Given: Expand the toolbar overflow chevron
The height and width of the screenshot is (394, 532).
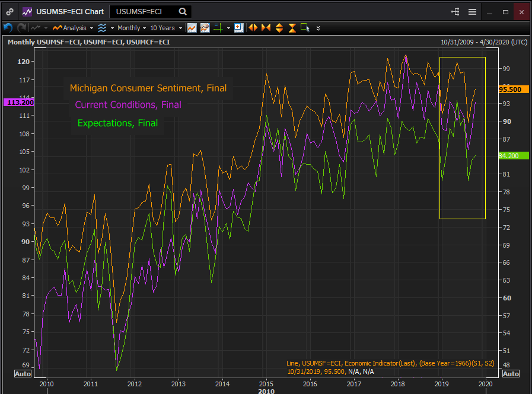Looking at the screenshot, I should click(318, 28).
